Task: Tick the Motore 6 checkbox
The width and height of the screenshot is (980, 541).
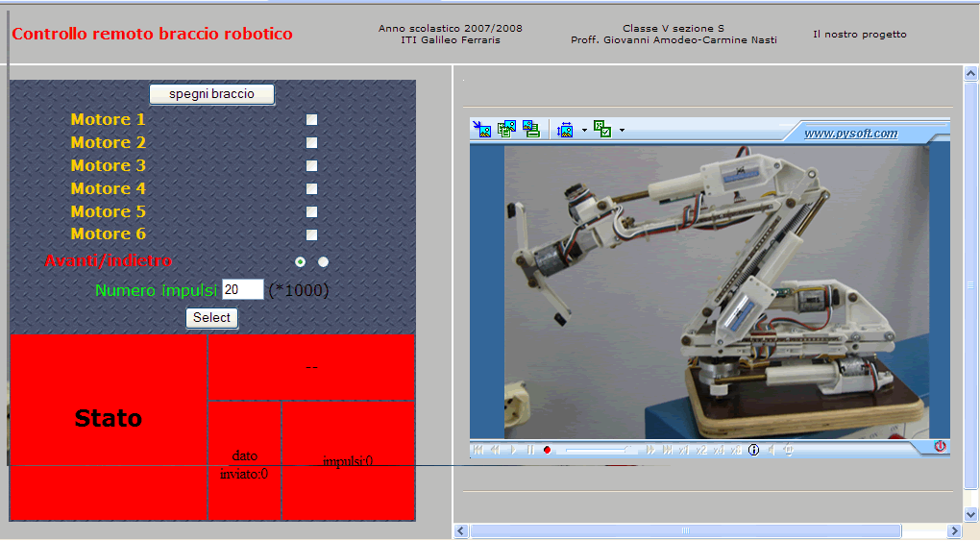Action: click(x=311, y=235)
